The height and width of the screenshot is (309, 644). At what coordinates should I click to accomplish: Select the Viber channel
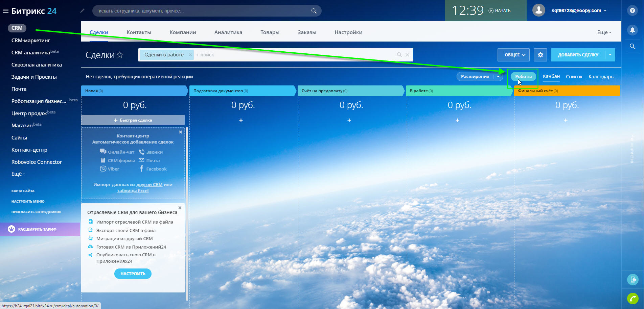[110, 169]
